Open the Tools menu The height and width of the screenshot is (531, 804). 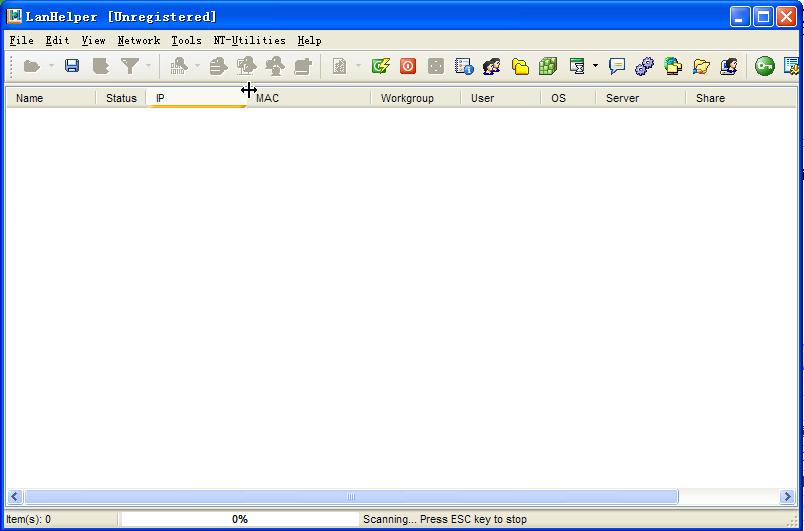point(187,40)
